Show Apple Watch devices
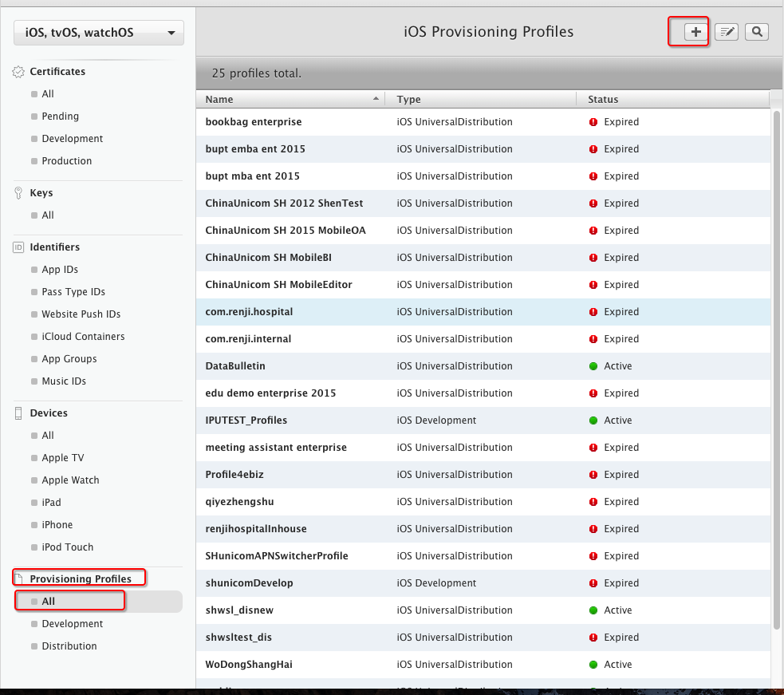Image resolution: width=784 pixels, height=695 pixels. pos(70,480)
